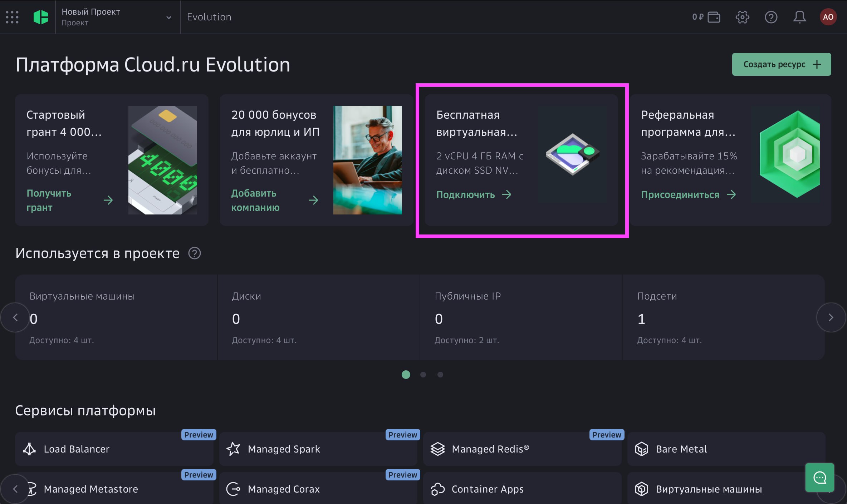This screenshot has width=847, height=504.
Task: Select the third carousel page dot
Action: coord(440,375)
